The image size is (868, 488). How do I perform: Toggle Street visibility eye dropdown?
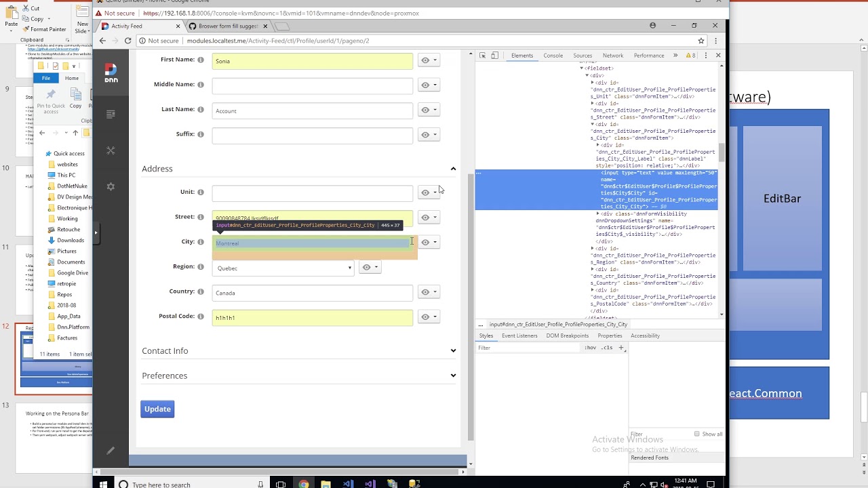429,218
